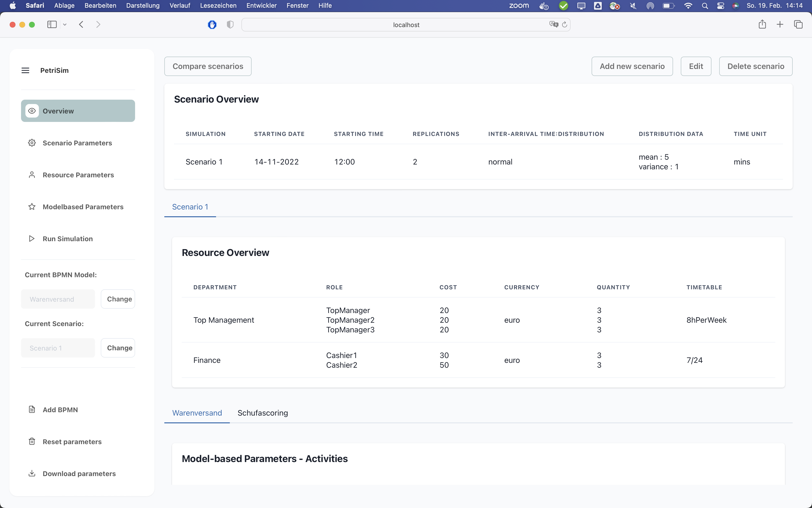Open Control Center in menu bar
The image size is (812, 508).
pyautogui.click(x=720, y=6)
